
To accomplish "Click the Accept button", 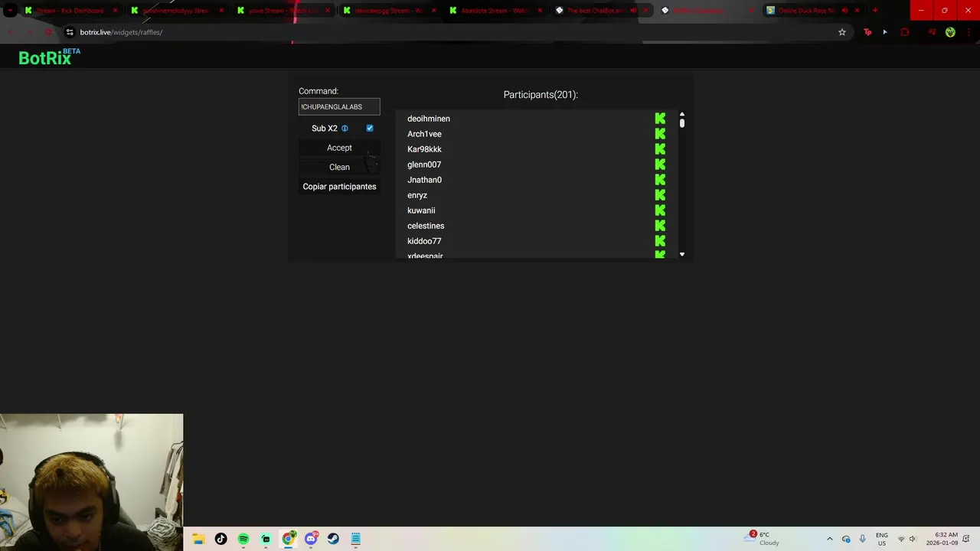I will point(339,148).
